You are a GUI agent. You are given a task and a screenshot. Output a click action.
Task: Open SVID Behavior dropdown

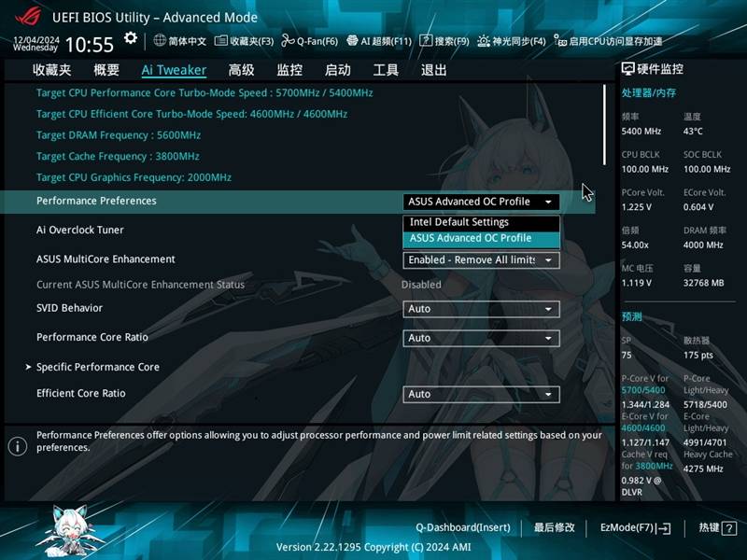click(x=481, y=309)
